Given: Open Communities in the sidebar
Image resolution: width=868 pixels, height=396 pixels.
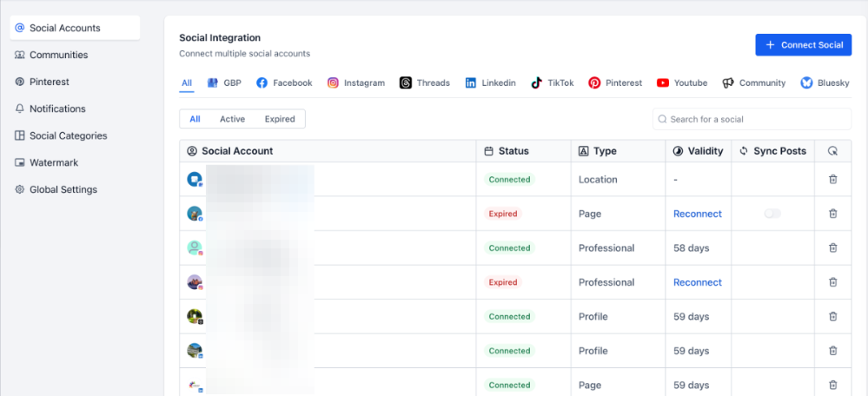Looking at the screenshot, I should (x=58, y=55).
